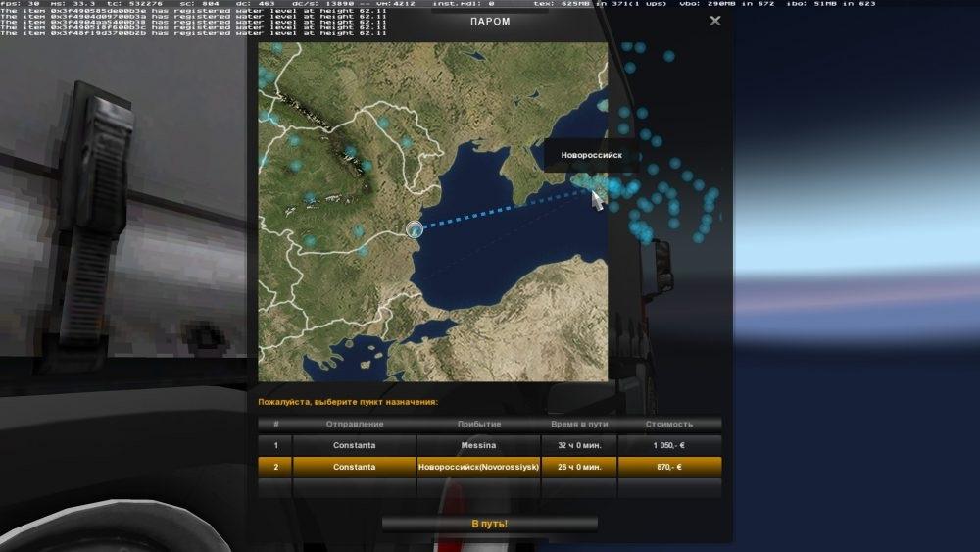Viewport: 980px width, 552px height.
Task: Click the 32 ч 0 мин. travel time cell
Action: [x=579, y=445]
